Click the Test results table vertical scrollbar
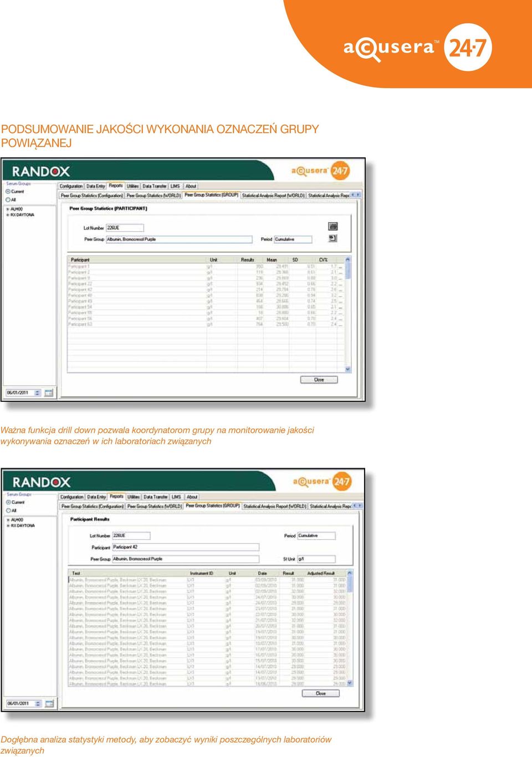532x757 pixels. pos(350,628)
